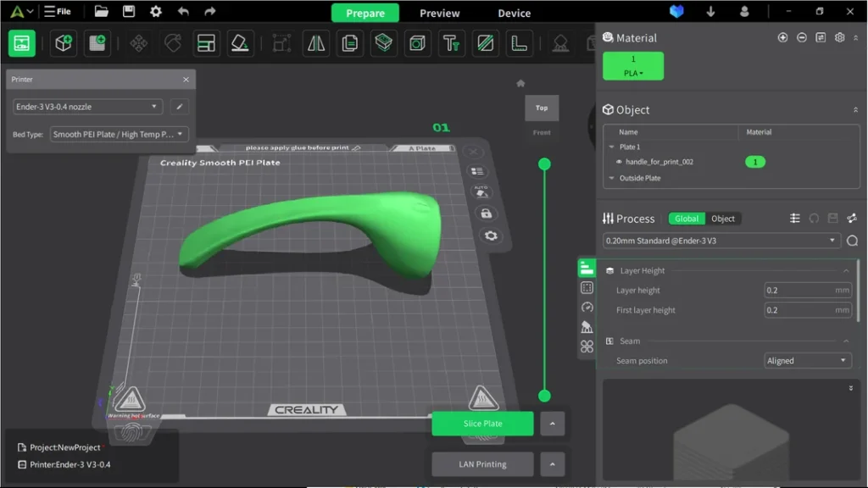Click the Clone objects icon
This screenshot has height=488, width=868.
[x=350, y=43]
